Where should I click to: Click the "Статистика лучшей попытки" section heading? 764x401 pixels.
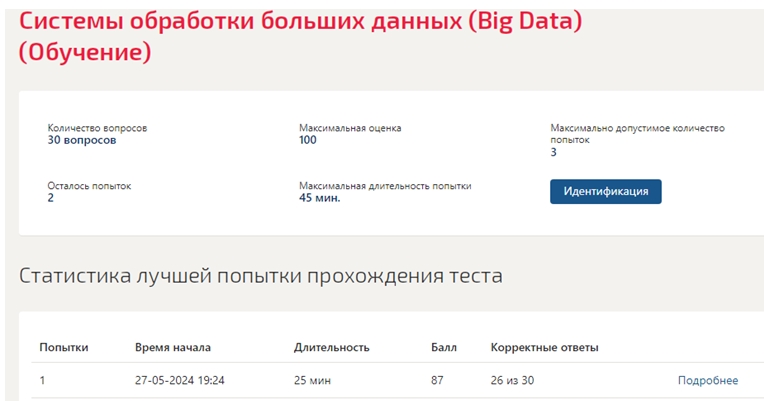point(261,276)
